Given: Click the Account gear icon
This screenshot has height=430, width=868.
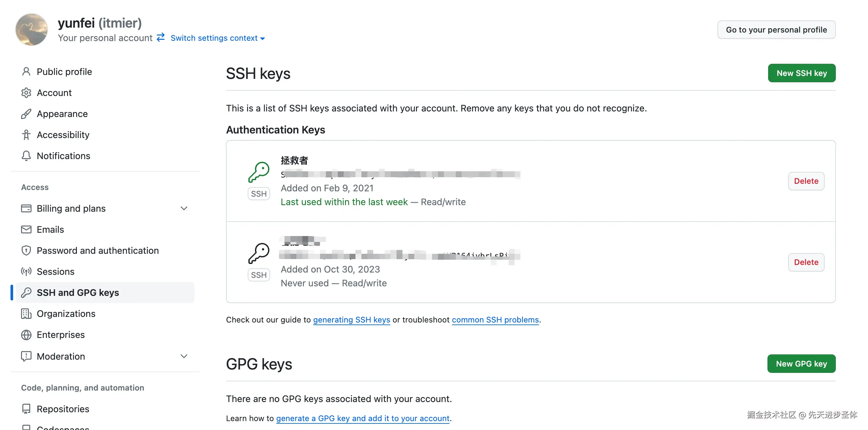Looking at the screenshot, I should tap(26, 93).
